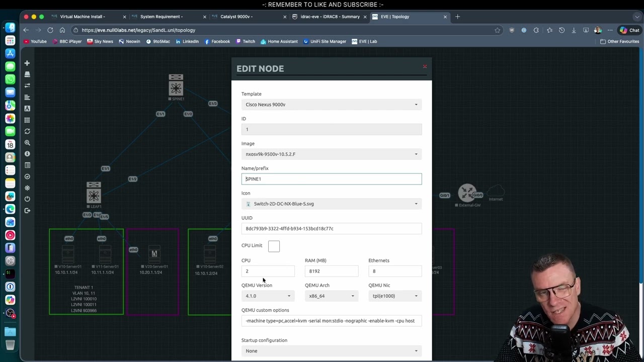Click the UUID input field
Viewport: 644px width, 362px height.
point(332,229)
